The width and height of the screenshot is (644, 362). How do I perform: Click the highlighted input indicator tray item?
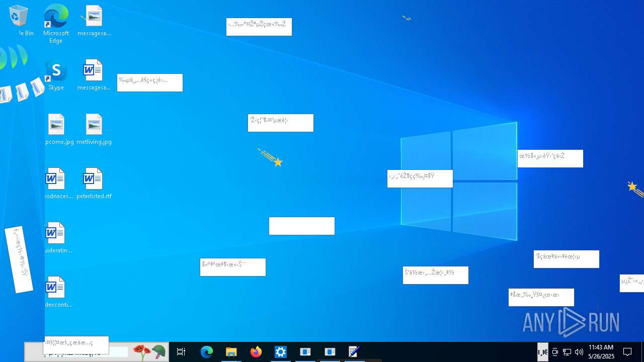[543, 352]
